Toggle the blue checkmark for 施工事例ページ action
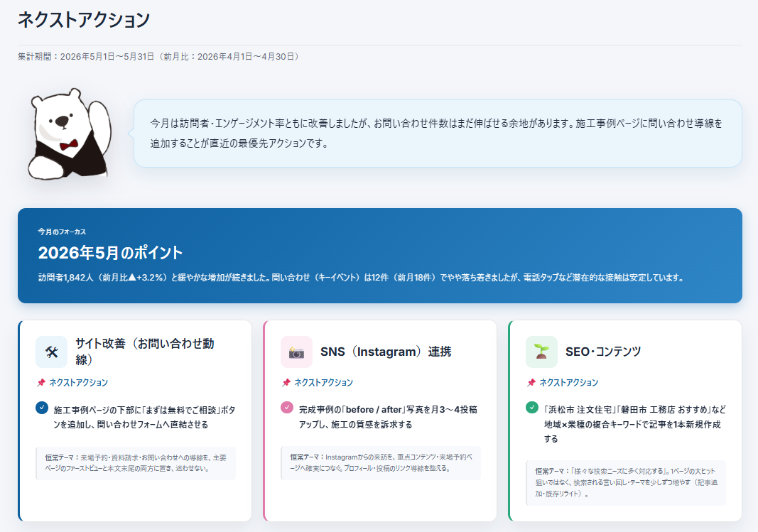758x532 pixels. coord(42,407)
